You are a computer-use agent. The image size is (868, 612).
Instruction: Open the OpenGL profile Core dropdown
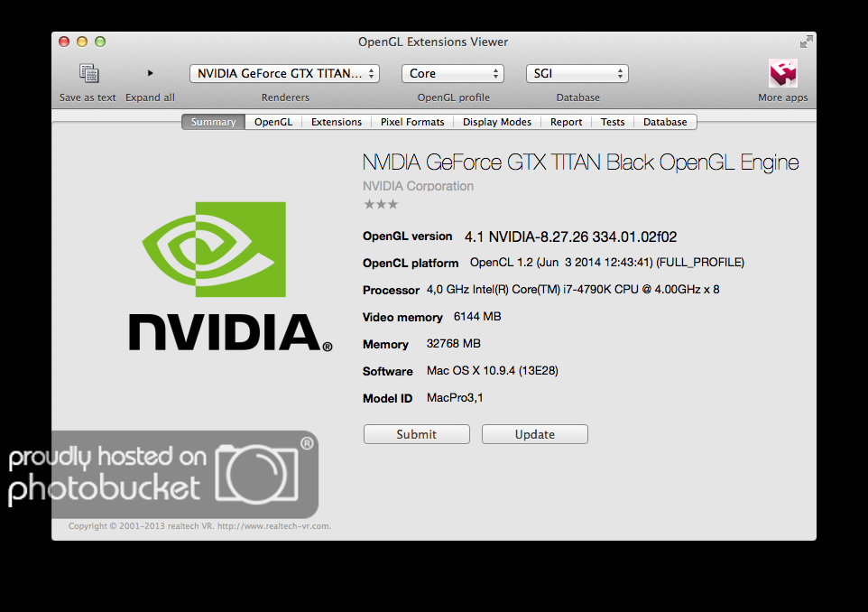click(453, 73)
